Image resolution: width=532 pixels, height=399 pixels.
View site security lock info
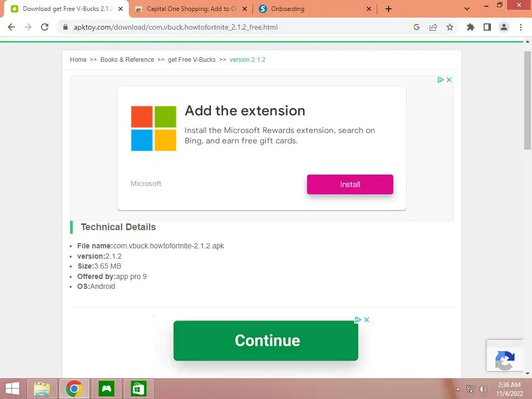(x=65, y=27)
